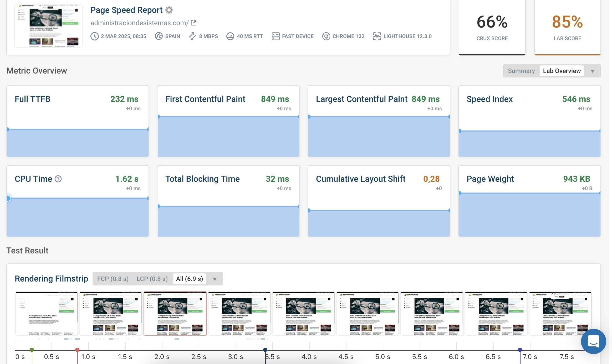Click the Spain location icon
This screenshot has width=612, height=364.
(159, 36)
